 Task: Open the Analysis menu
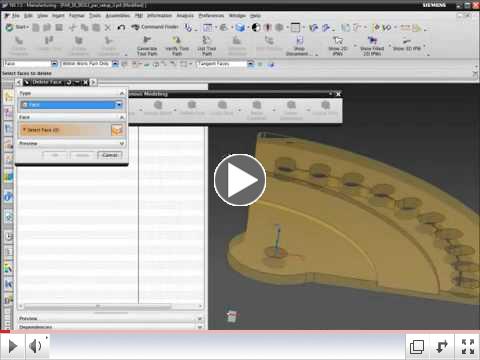tap(185, 16)
